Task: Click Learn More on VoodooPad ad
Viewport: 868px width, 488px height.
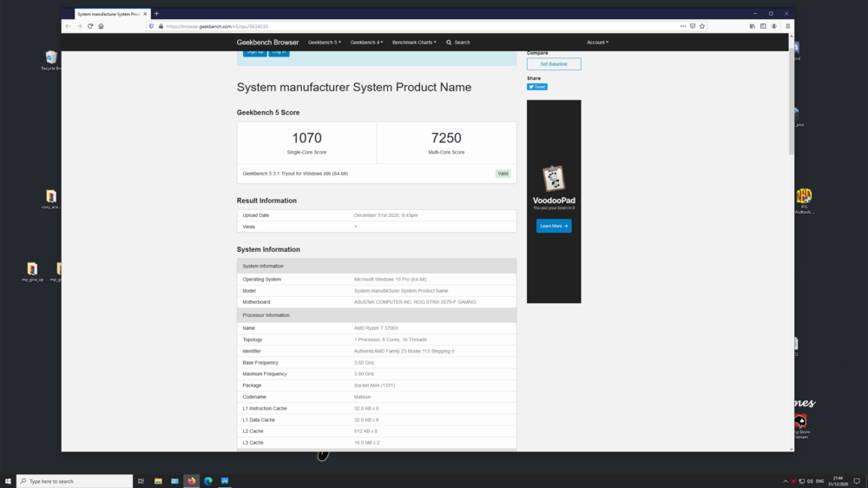Action: coord(554,226)
